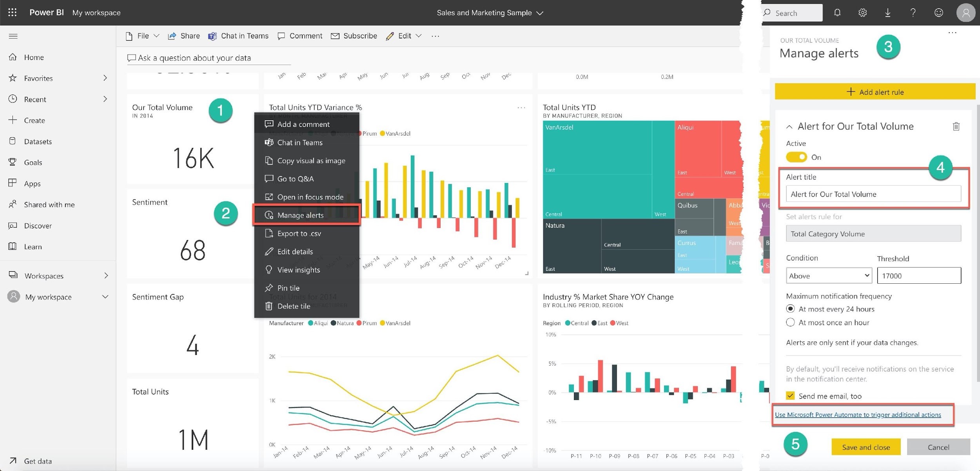Select Open in focus mode from context menu
This screenshot has width=980, height=471.
click(x=310, y=196)
